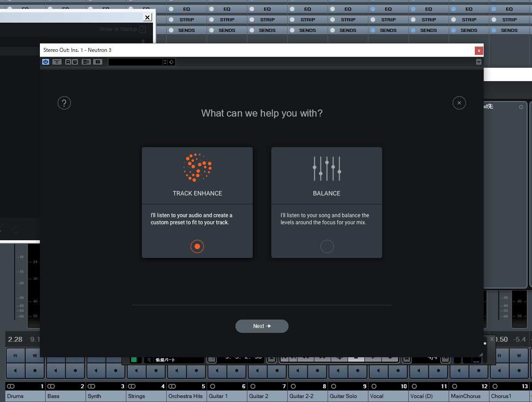
Task: Open Neutron help question mark
Action: click(x=64, y=103)
